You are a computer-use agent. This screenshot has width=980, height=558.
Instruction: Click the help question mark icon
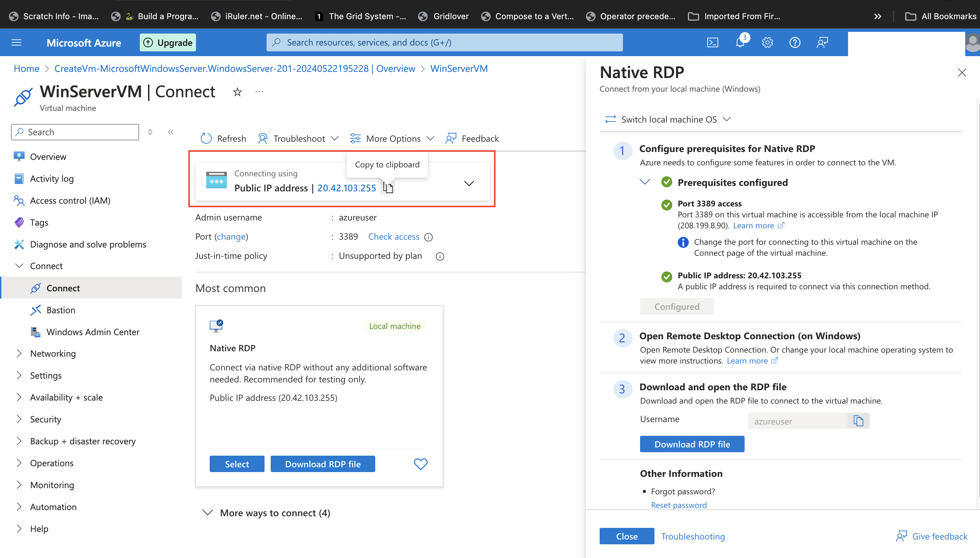point(794,42)
